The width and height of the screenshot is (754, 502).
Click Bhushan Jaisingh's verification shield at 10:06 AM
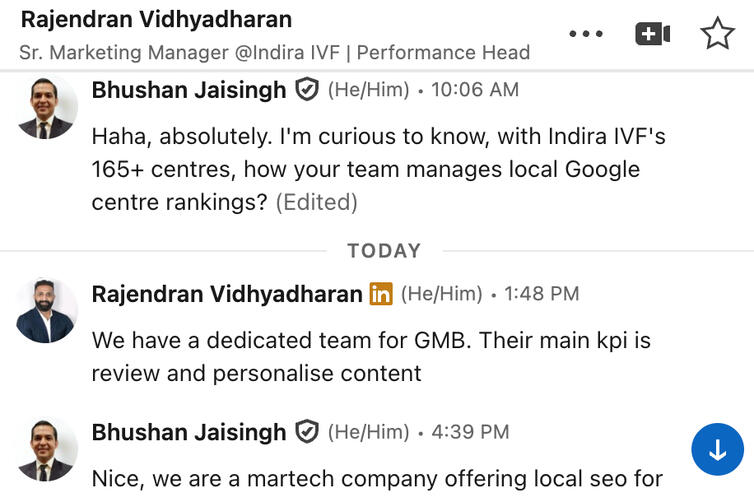(307, 90)
